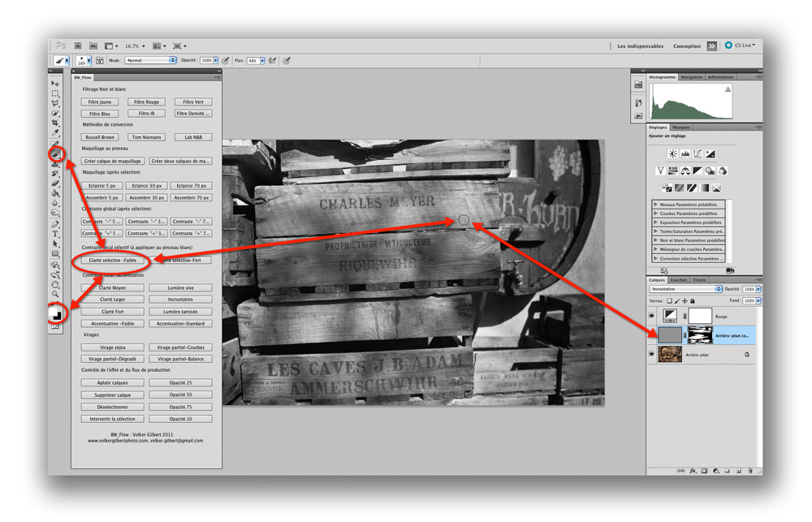Delete layer using the trash icon
The width and height of the screenshot is (812, 522).
click(749, 471)
